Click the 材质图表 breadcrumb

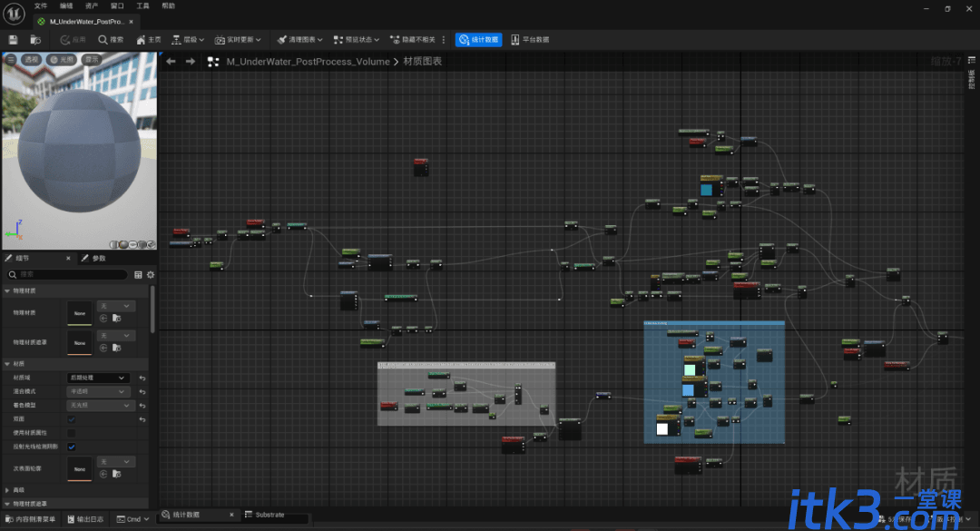coord(423,62)
